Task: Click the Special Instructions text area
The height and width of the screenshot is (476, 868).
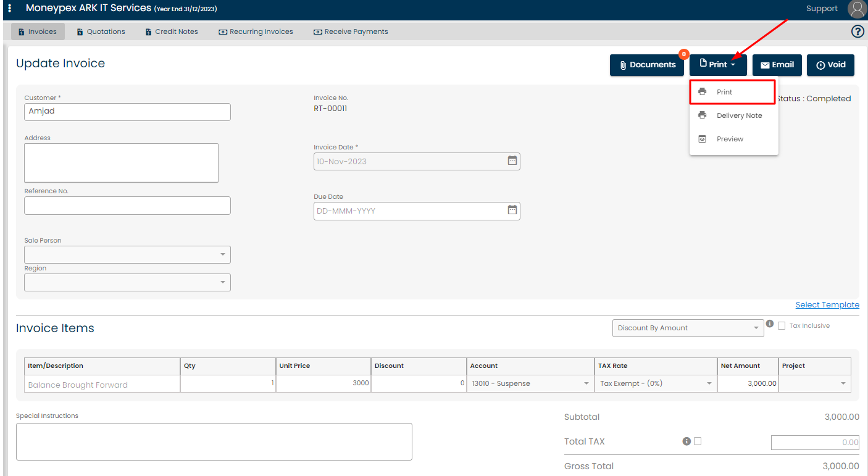Action: (214, 441)
